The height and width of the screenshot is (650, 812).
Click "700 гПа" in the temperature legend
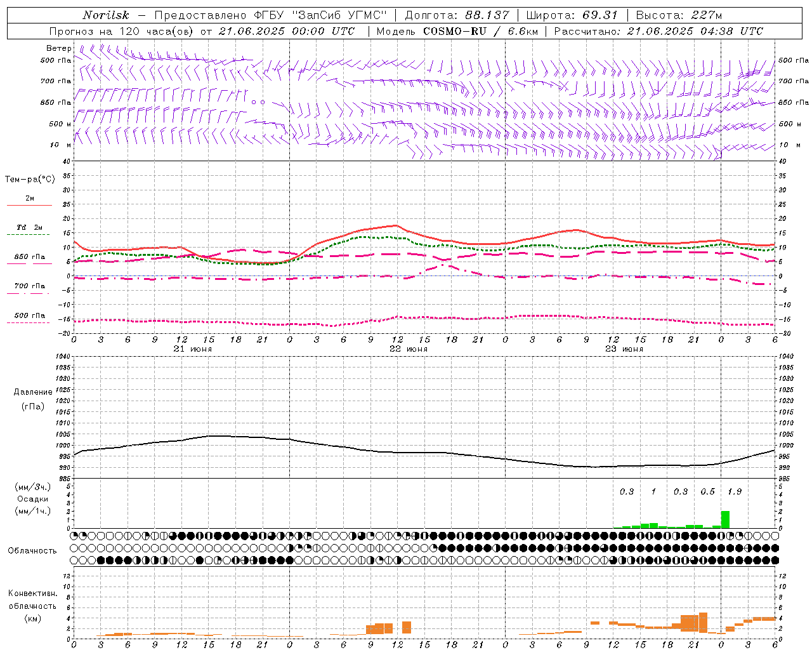pos(30,286)
